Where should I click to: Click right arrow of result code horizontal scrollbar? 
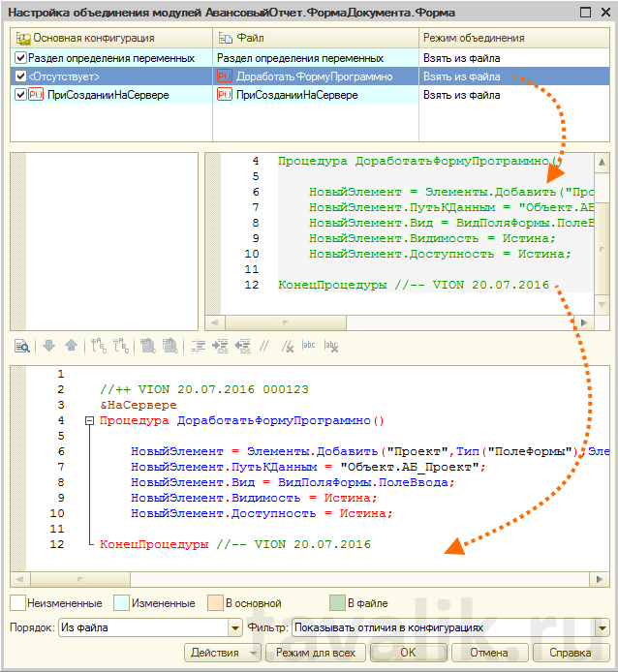pos(600,579)
